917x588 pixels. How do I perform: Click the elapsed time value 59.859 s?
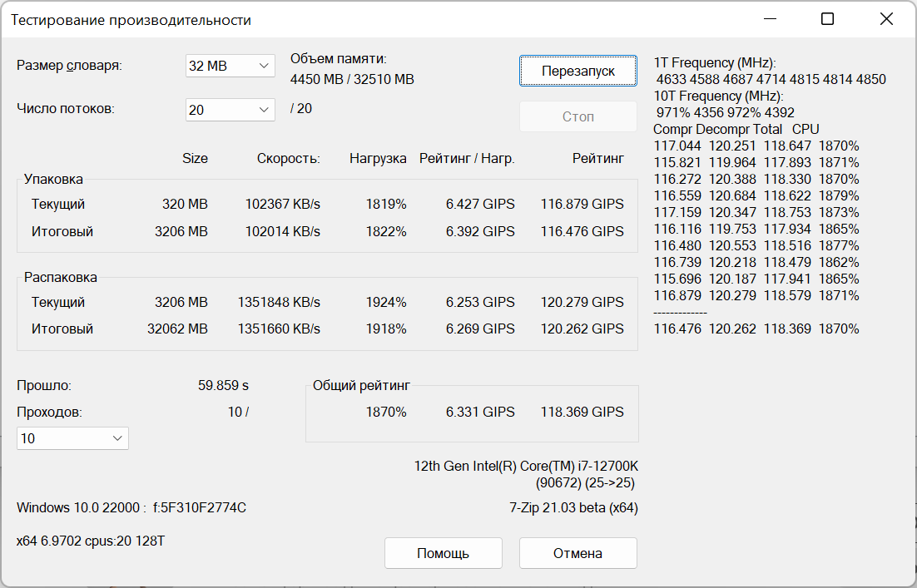click(x=223, y=386)
